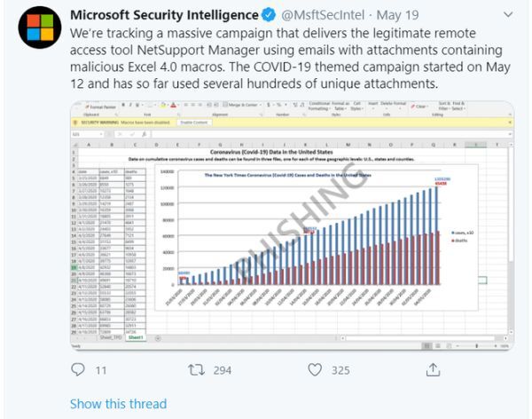The image size is (532, 419).
Task: Close the yellow security warning bar
Action: click(510, 123)
